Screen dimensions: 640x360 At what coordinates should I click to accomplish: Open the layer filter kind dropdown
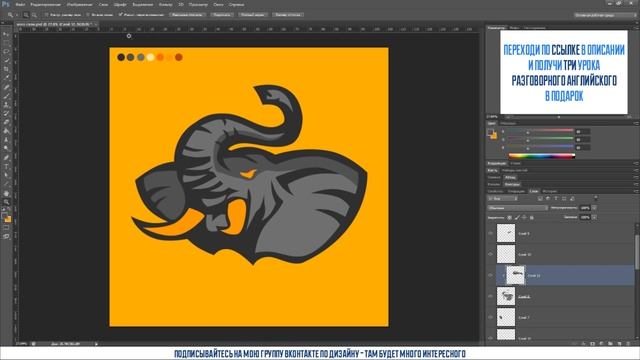coord(502,199)
